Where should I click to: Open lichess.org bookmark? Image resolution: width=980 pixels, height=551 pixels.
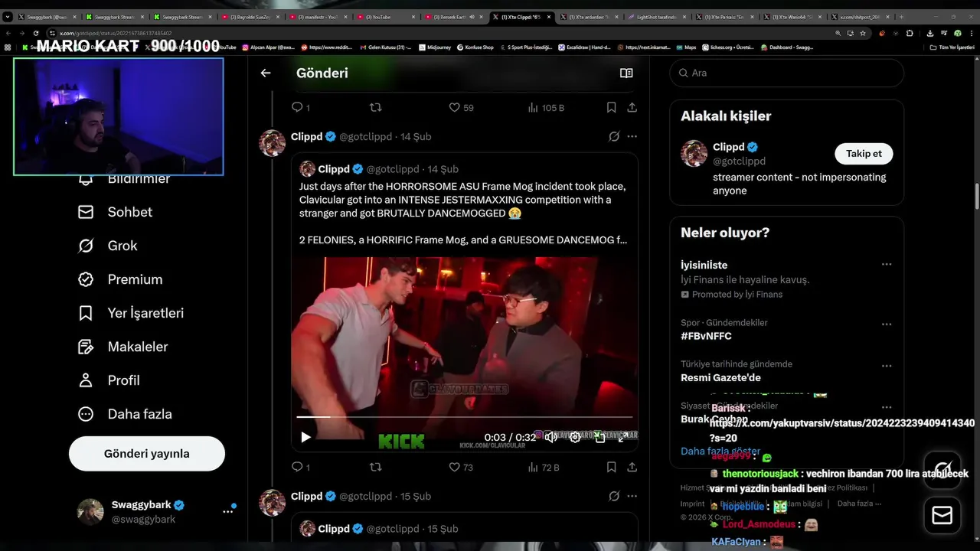(727, 47)
